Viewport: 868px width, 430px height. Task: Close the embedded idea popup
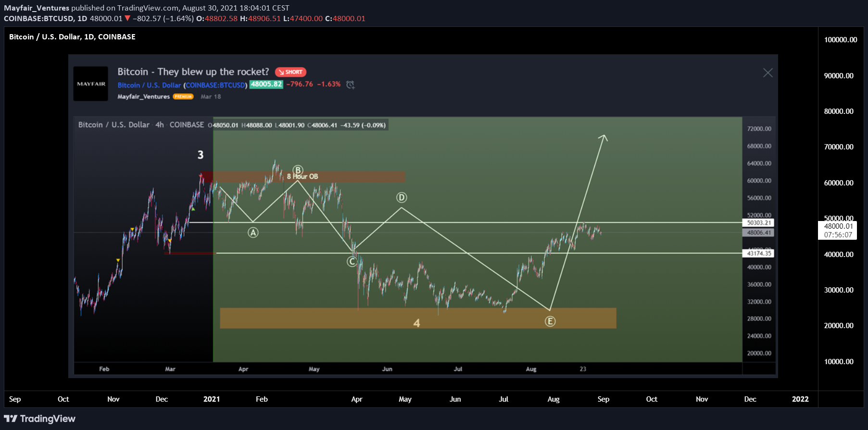click(767, 73)
